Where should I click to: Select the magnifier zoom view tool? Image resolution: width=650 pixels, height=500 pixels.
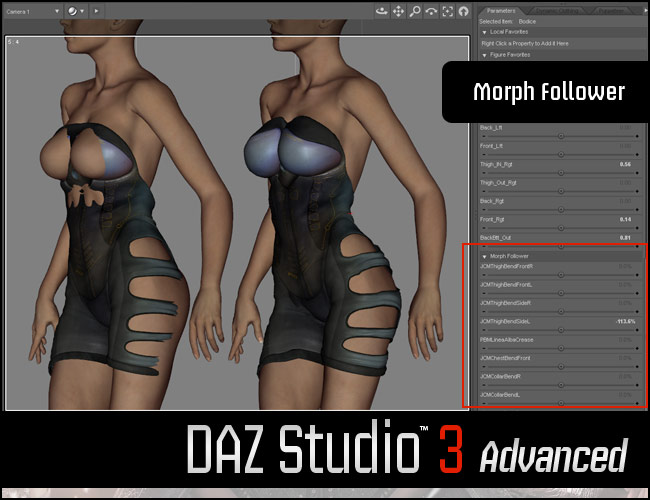pyautogui.click(x=415, y=11)
